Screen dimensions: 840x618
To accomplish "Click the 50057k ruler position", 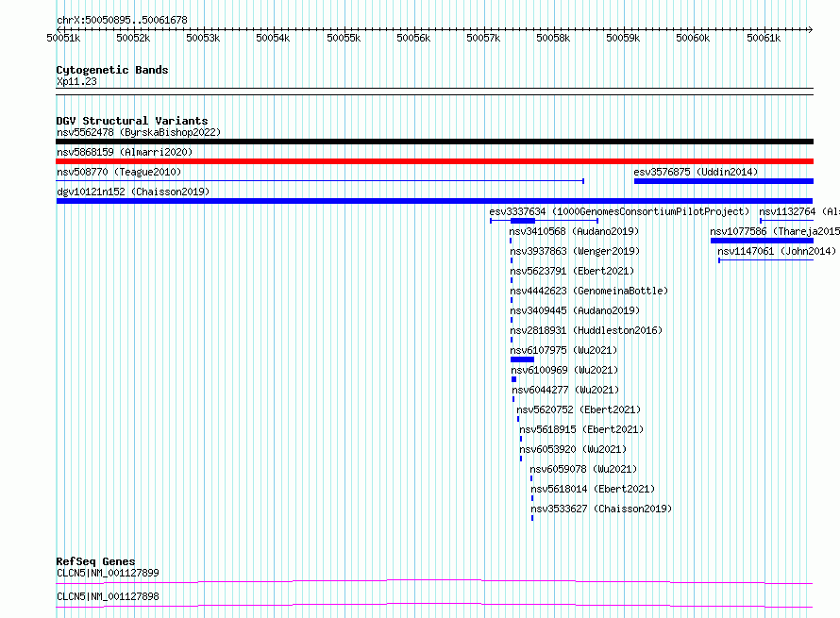I will (483, 38).
